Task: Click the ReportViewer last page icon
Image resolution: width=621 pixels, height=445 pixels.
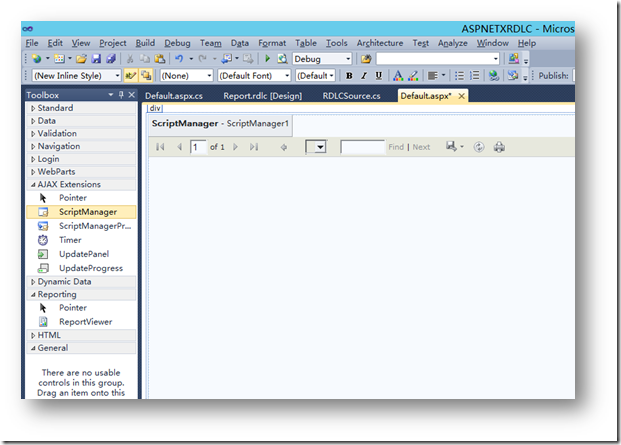Action: 254,147
